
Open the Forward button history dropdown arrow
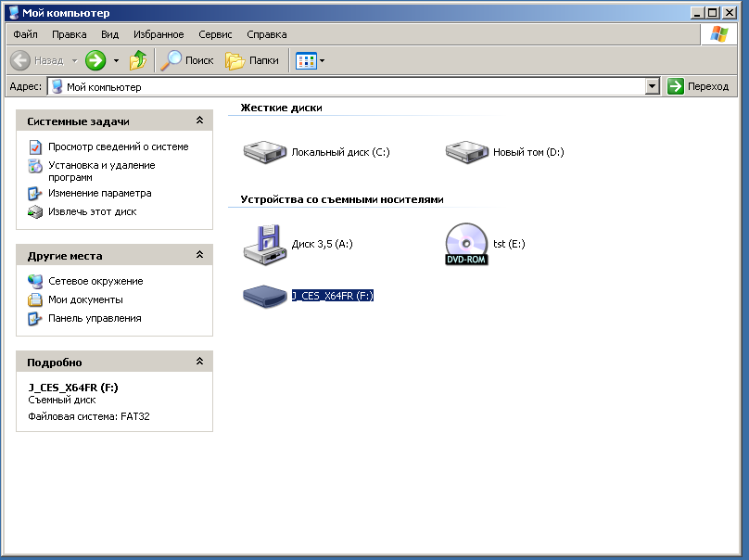click(x=116, y=60)
